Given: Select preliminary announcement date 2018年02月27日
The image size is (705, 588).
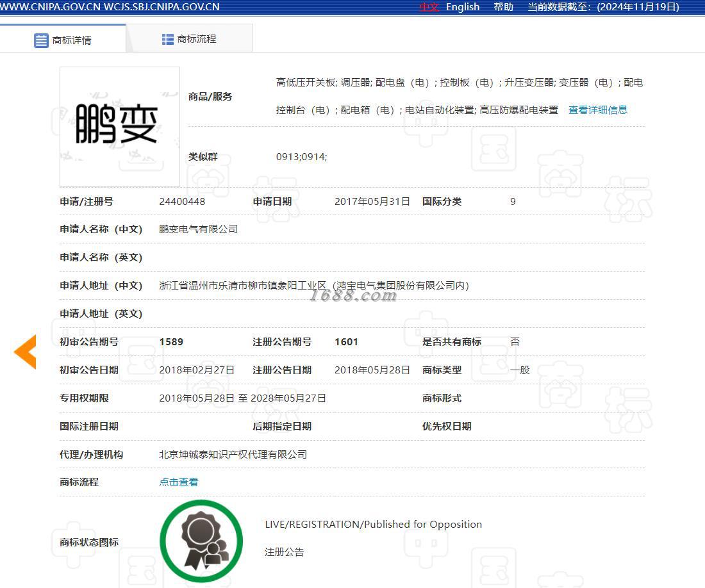Looking at the screenshot, I should (x=197, y=370).
